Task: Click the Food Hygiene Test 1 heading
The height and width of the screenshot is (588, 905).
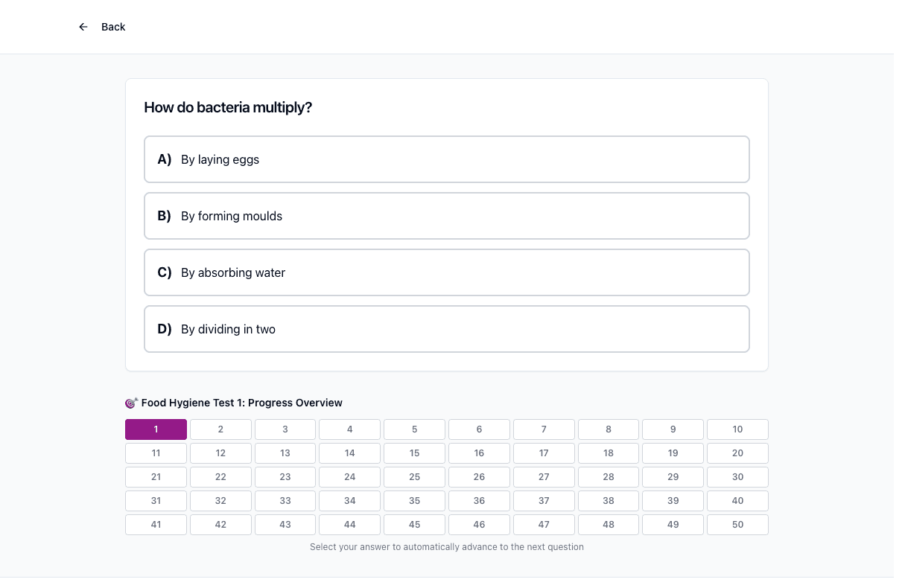Action: (x=242, y=403)
